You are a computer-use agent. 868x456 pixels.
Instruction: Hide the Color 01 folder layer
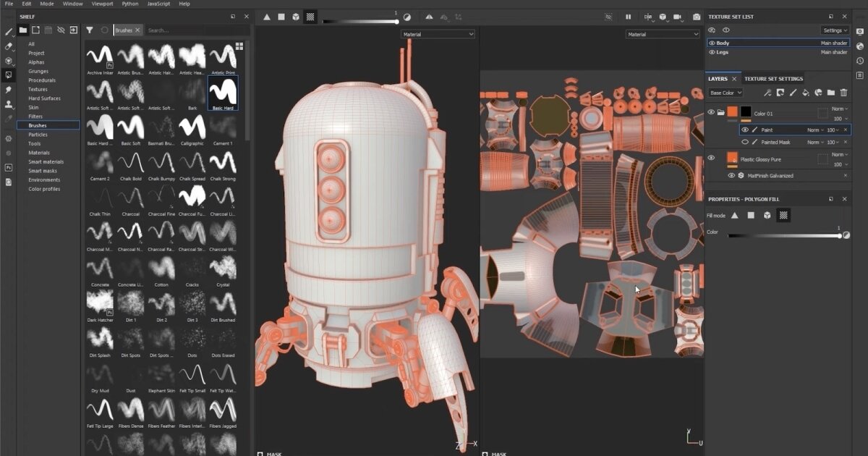pos(711,112)
